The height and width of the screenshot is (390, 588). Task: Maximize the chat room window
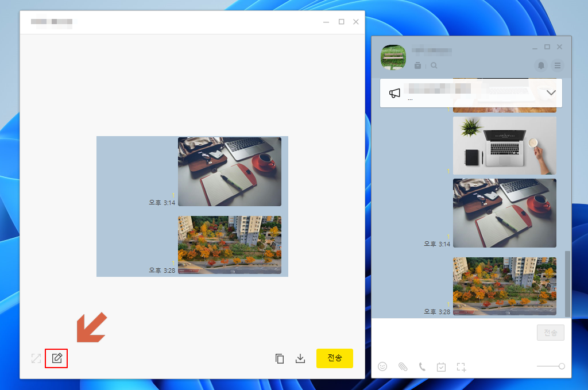point(547,47)
